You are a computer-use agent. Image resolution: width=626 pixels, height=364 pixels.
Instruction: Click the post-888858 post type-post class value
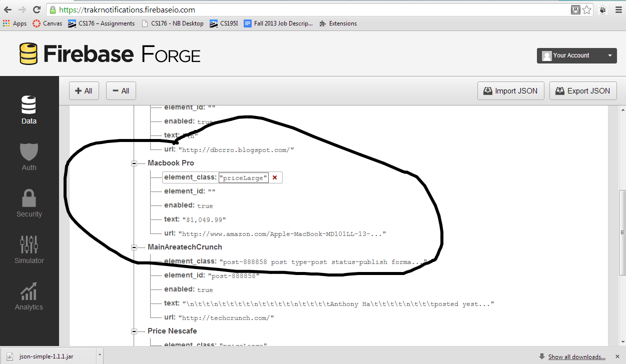(x=324, y=261)
